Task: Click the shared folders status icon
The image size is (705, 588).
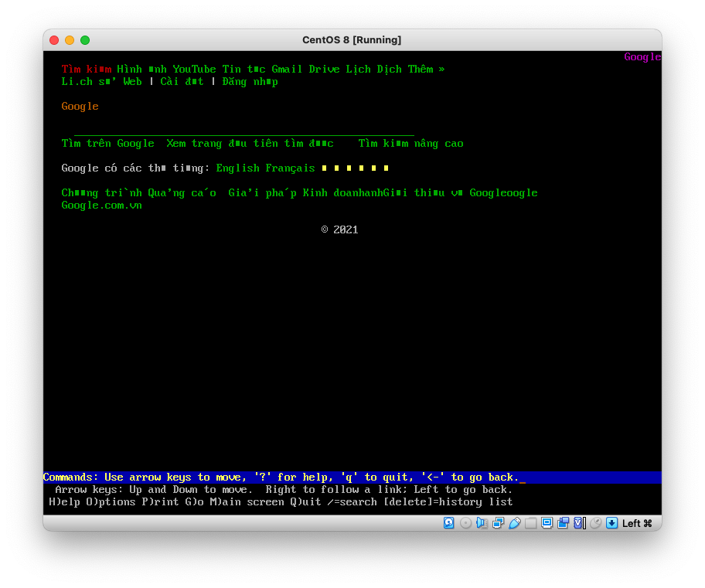Action: pos(530,523)
